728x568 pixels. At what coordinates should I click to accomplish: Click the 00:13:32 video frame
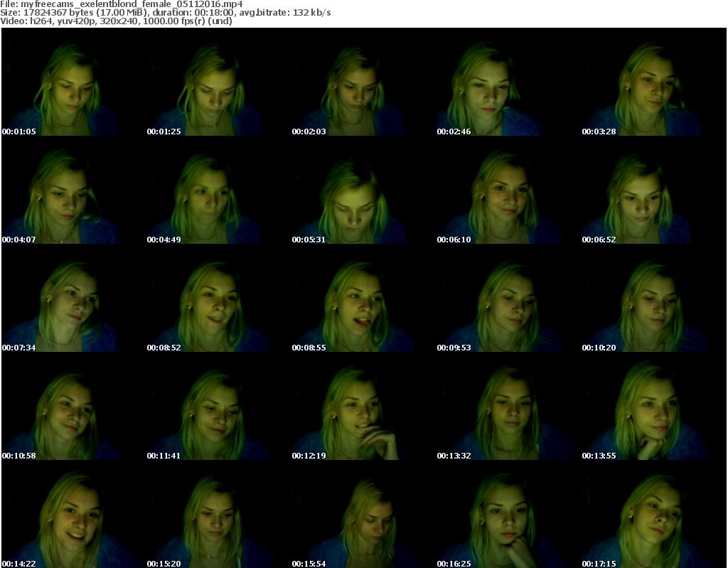click(508, 407)
